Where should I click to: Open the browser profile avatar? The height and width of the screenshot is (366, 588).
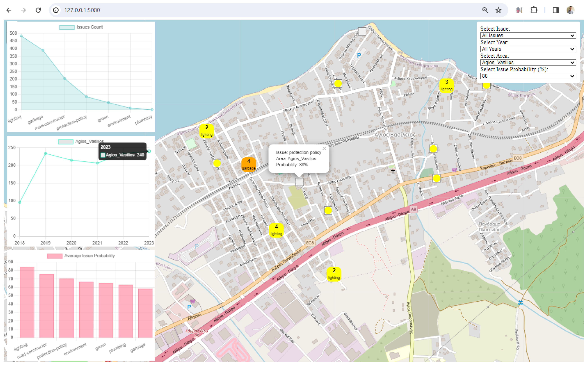coord(571,10)
